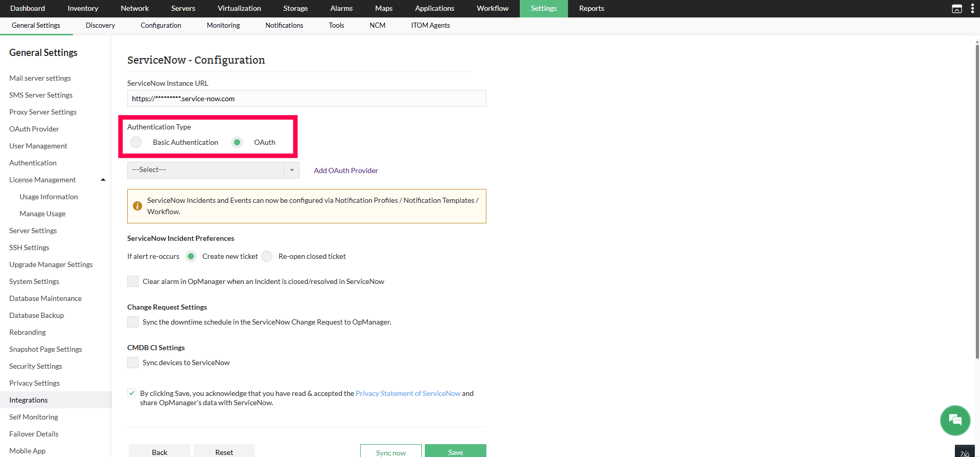Enable Sync the downtime schedule checkbox
This screenshot has height=457, width=980.
[x=133, y=322]
